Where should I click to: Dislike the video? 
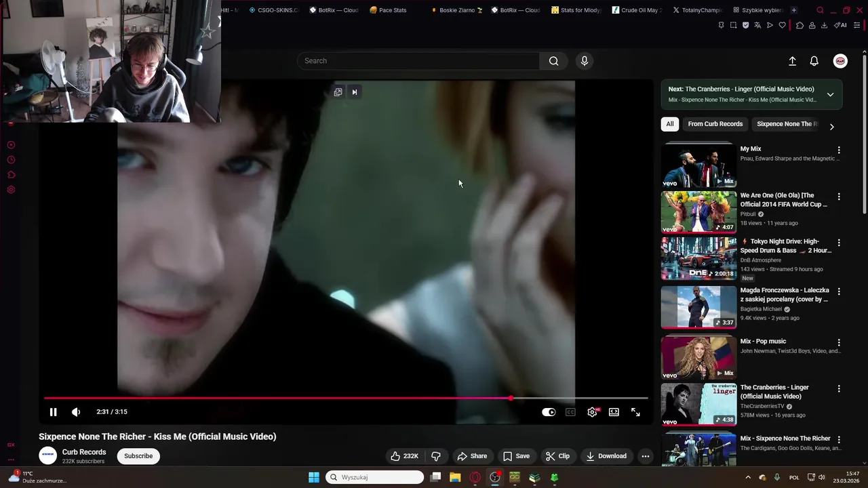(x=436, y=456)
